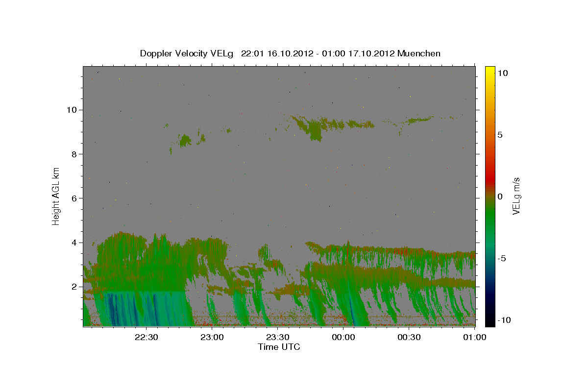Click the height tick label 8

tap(74, 154)
